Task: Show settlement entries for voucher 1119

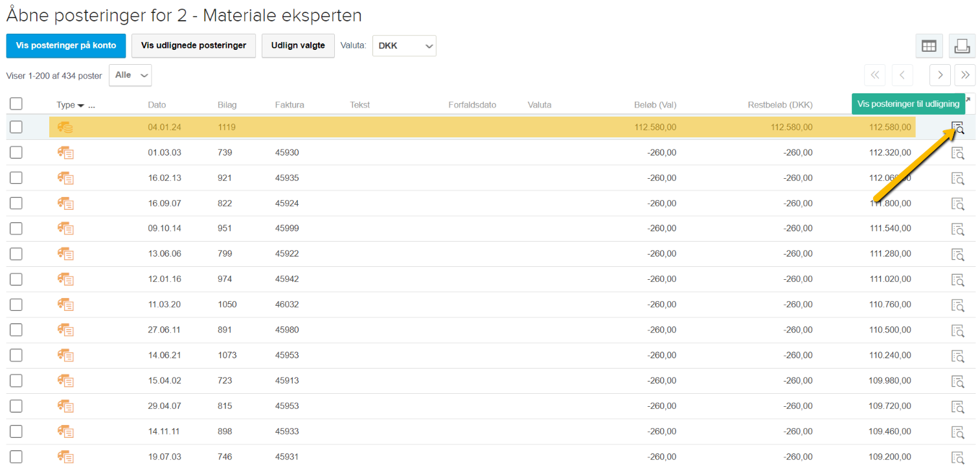Action: tap(957, 128)
